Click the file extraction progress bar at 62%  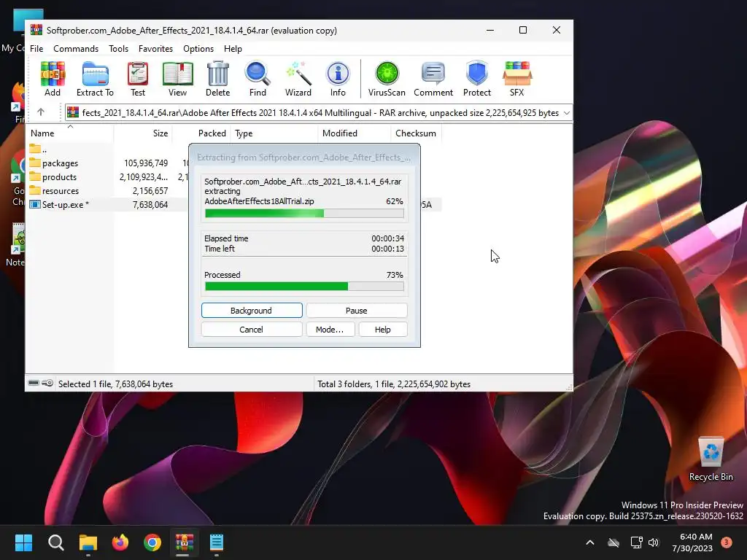[304, 213]
